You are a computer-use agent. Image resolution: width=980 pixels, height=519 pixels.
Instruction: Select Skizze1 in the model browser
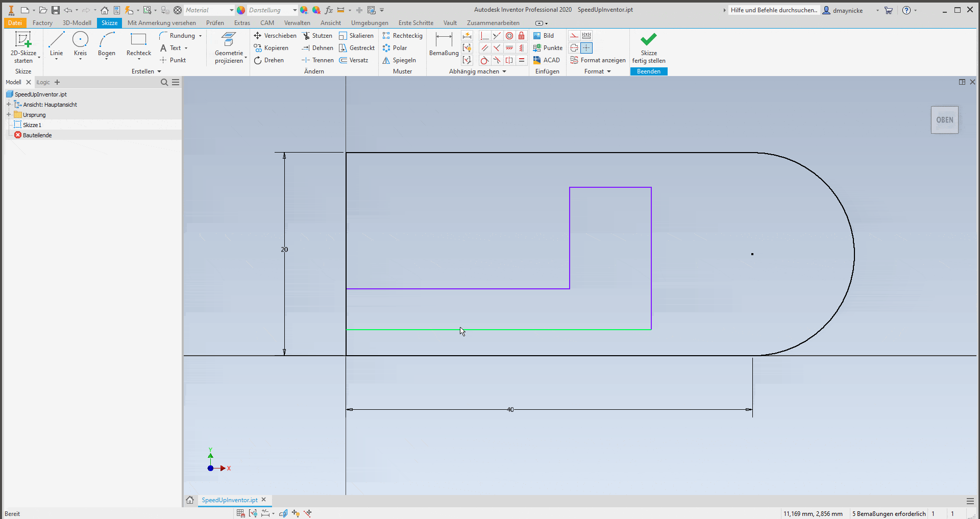tap(32, 125)
